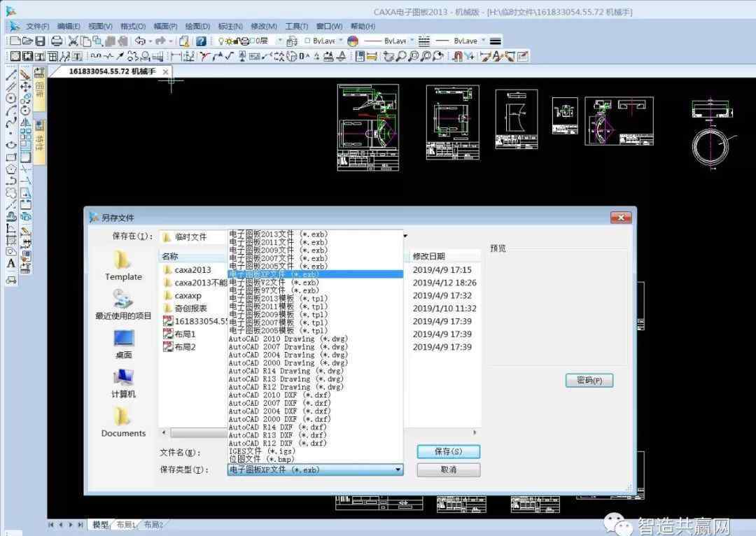Select the Line drawing tool

click(x=11, y=74)
